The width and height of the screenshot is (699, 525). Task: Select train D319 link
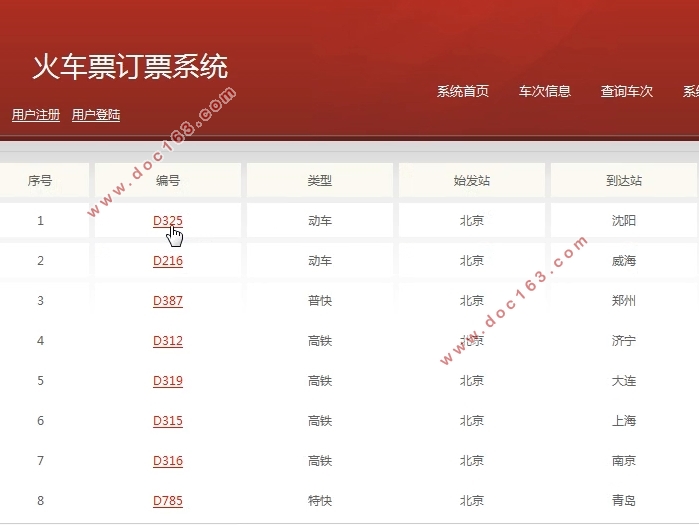[168, 381]
